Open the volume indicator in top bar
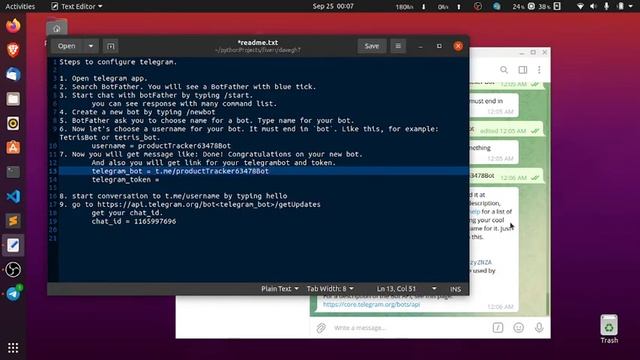 coord(593,6)
